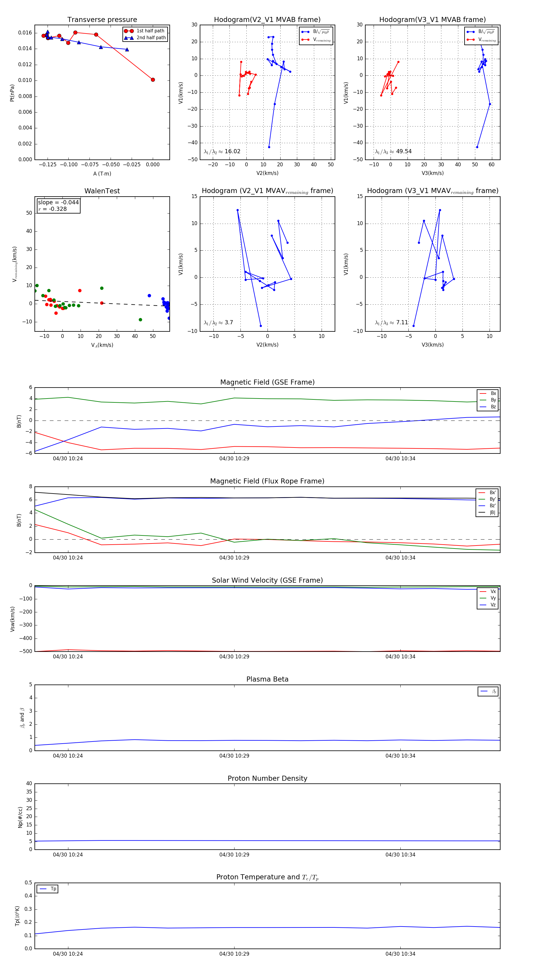The width and height of the screenshot is (535, 980).
Task: Click "04/30 10:24" tick under Magnetic Field GSE
Action: 68,459
